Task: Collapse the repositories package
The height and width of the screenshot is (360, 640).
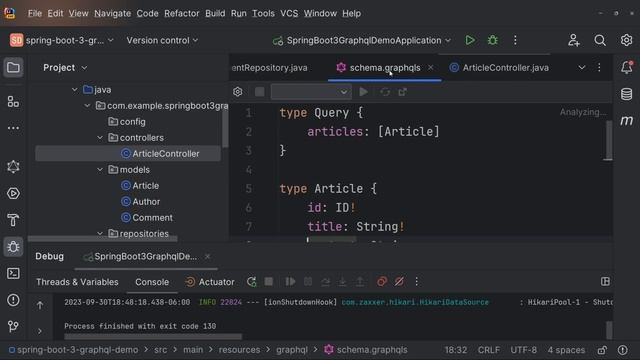Action: pyautogui.click(x=100, y=233)
